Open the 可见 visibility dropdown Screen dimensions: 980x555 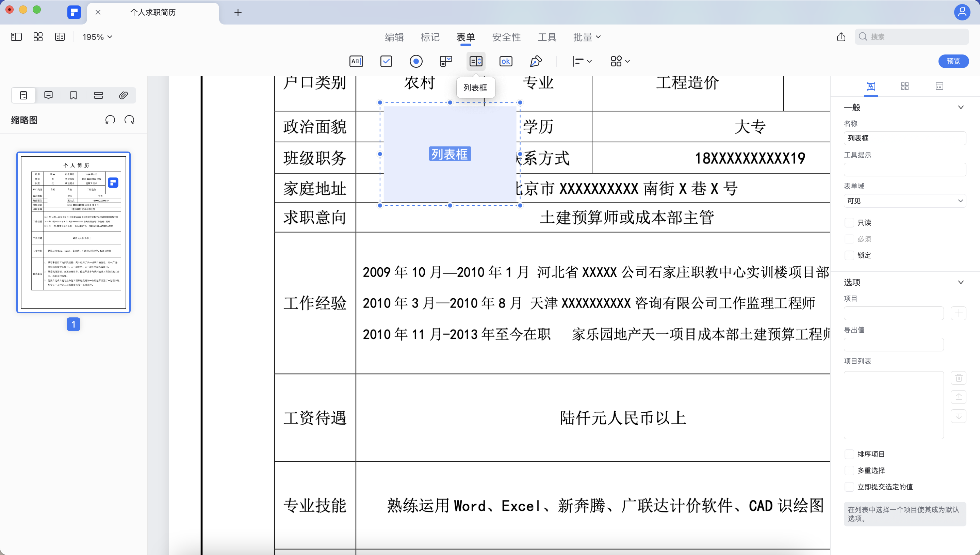904,201
